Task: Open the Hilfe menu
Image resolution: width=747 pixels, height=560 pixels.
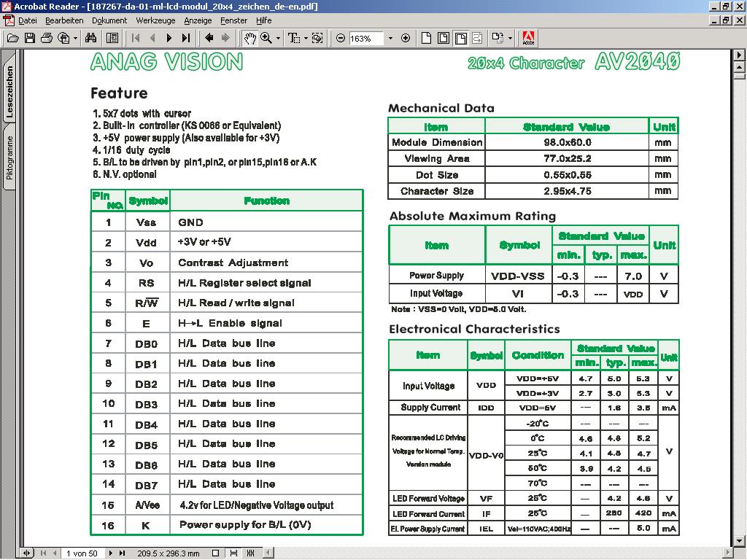Action: pos(264,20)
